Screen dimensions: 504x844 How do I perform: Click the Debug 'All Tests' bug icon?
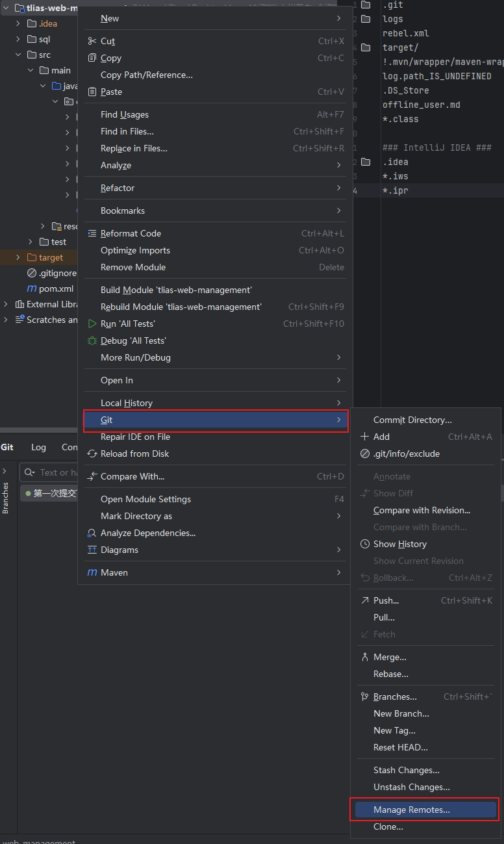pos(92,340)
